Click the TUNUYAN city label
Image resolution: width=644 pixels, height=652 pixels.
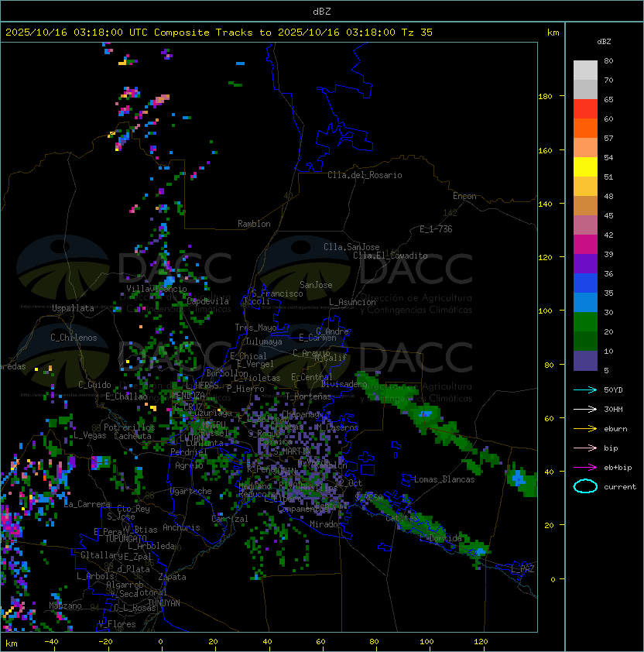point(164,603)
